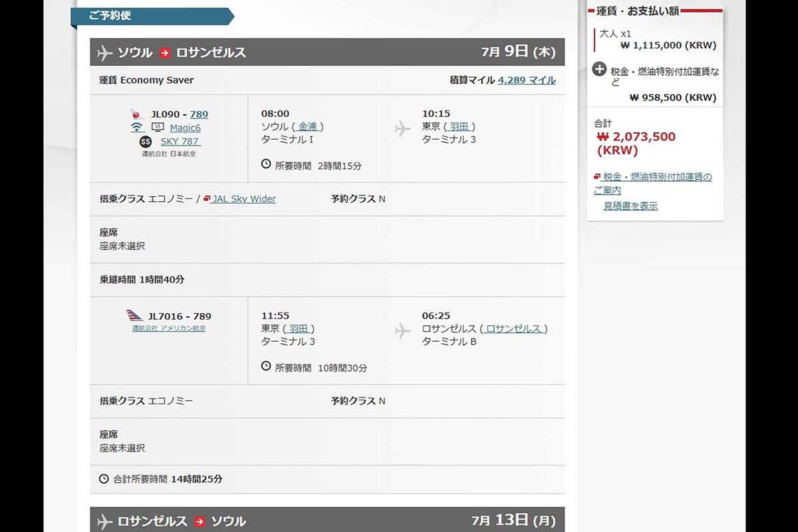The image size is (798, 532).
Task: Click the small red icon before JAL Sky Wider
Action: coord(207,198)
